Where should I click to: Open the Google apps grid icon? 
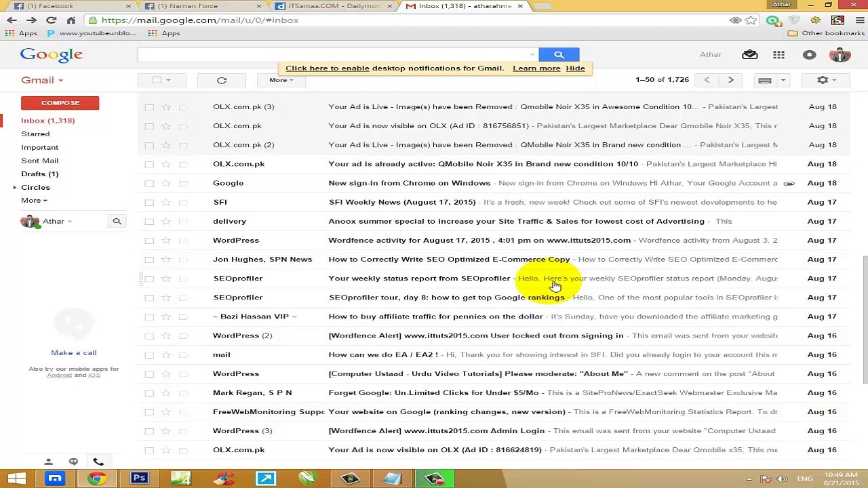[778, 55]
